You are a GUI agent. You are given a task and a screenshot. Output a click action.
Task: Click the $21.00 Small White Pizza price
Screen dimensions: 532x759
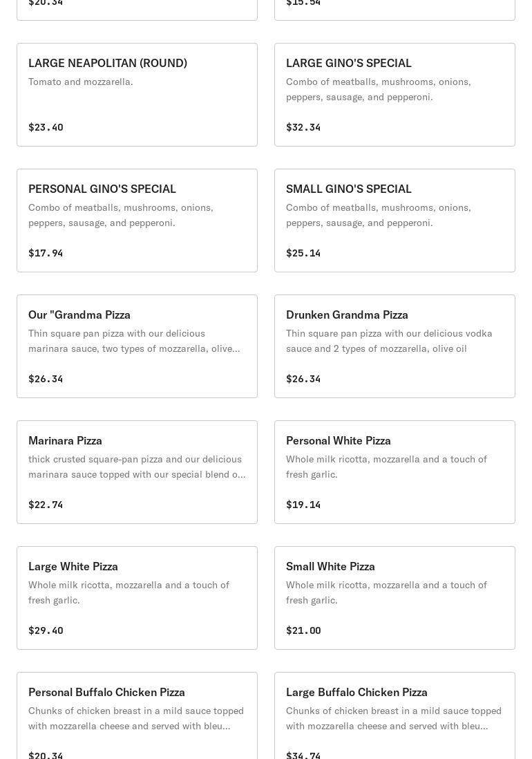click(x=303, y=630)
